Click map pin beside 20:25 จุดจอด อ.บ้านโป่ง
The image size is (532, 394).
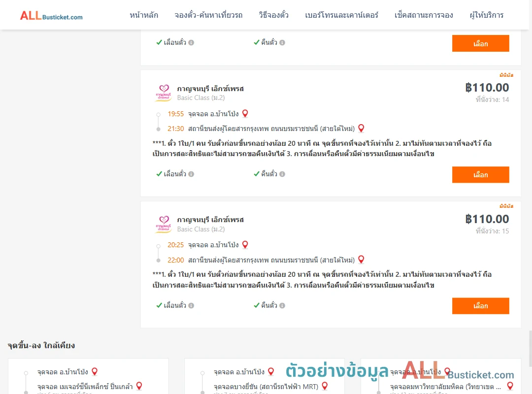coord(245,244)
